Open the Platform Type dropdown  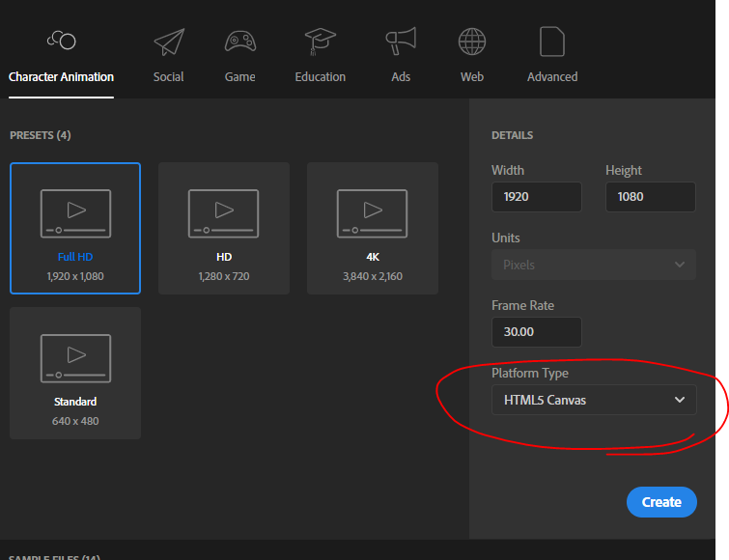click(594, 400)
